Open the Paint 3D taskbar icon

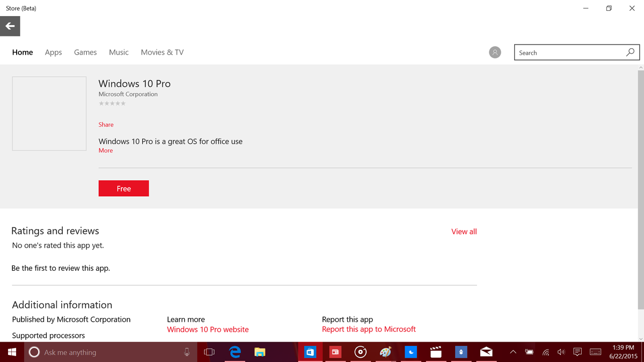click(386, 352)
